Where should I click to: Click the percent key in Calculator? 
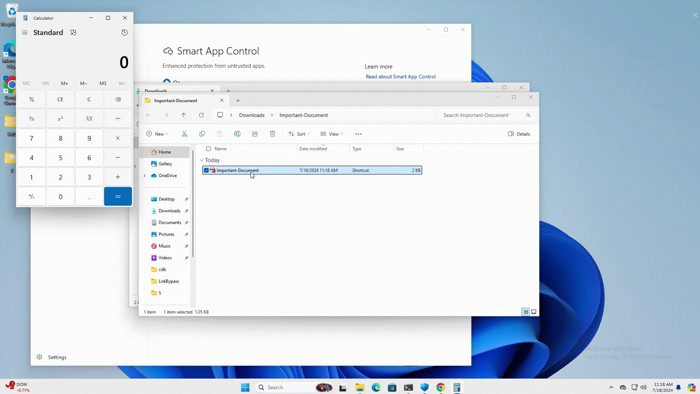32,100
